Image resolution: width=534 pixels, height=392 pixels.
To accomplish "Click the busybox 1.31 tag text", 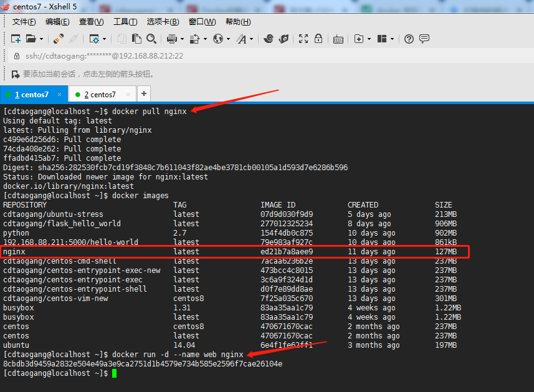I will (182, 308).
